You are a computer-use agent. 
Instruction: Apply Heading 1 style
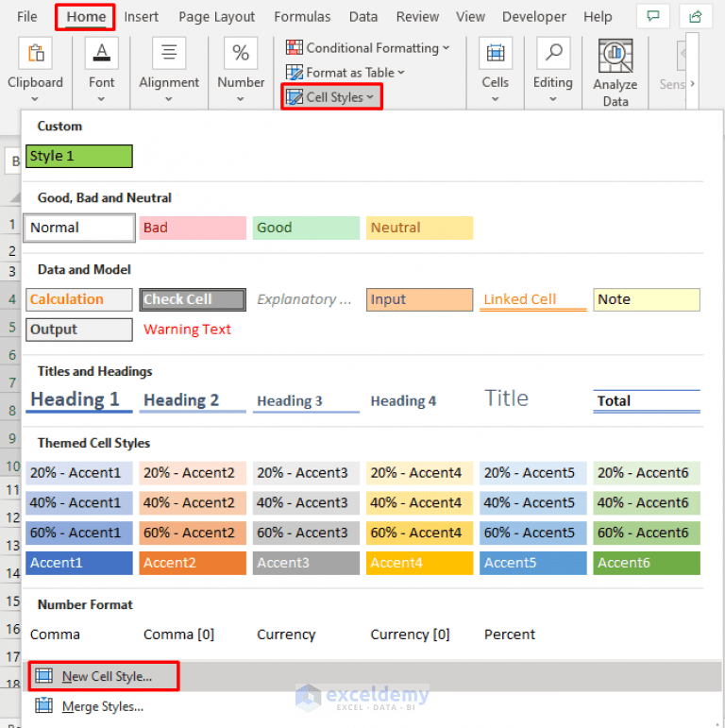[x=79, y=400]
